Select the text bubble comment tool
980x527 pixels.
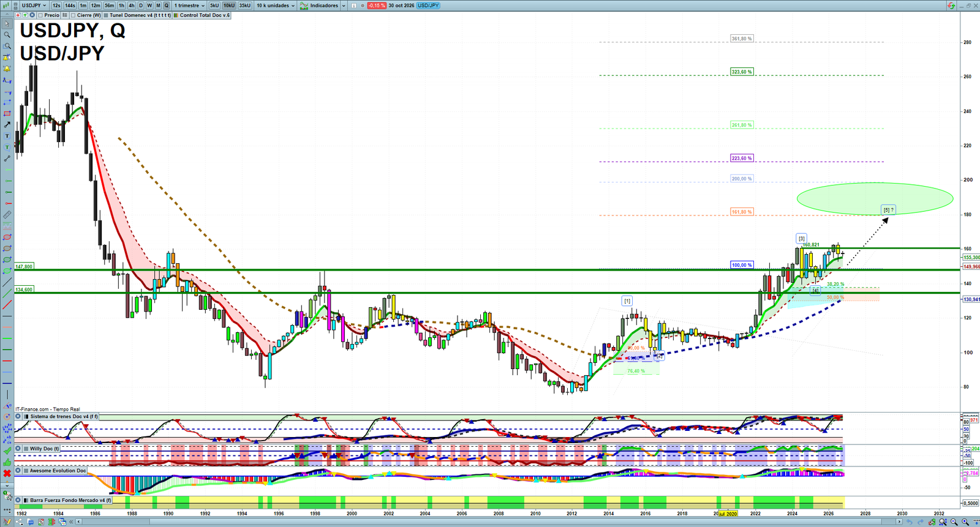7,147
